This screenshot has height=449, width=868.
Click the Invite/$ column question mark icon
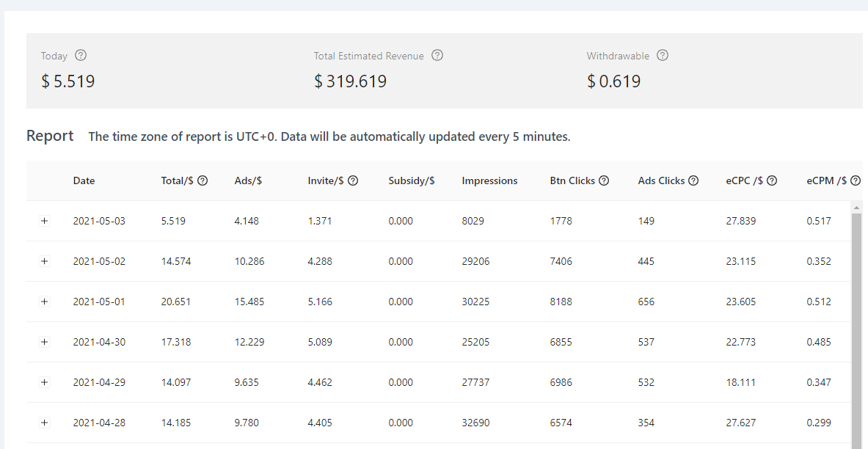353,181
